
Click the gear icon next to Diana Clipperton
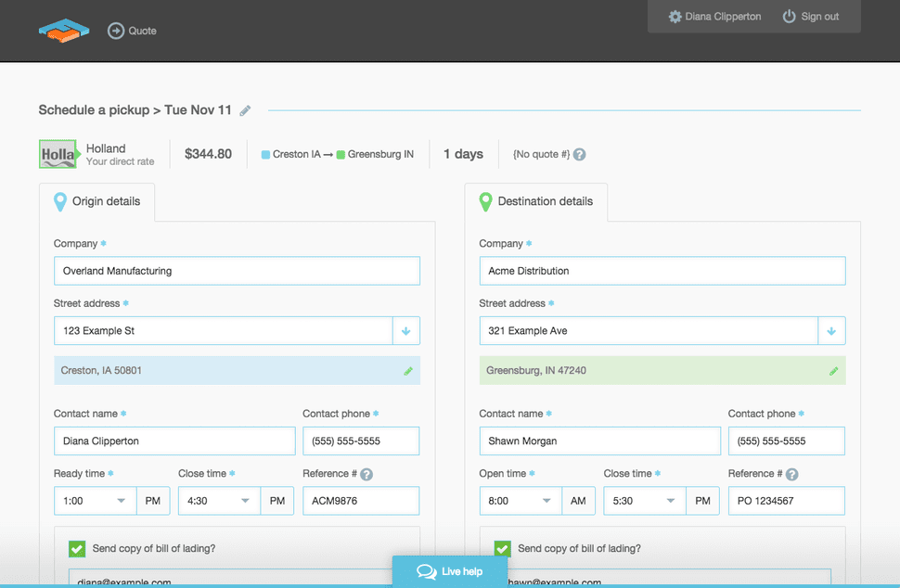pos(675,16)
